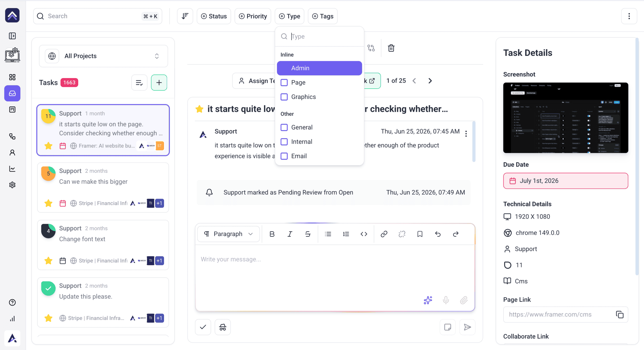Click the 1663 tasks count badge
Screen dimensions: 644x350
click(x=69, y=83)
